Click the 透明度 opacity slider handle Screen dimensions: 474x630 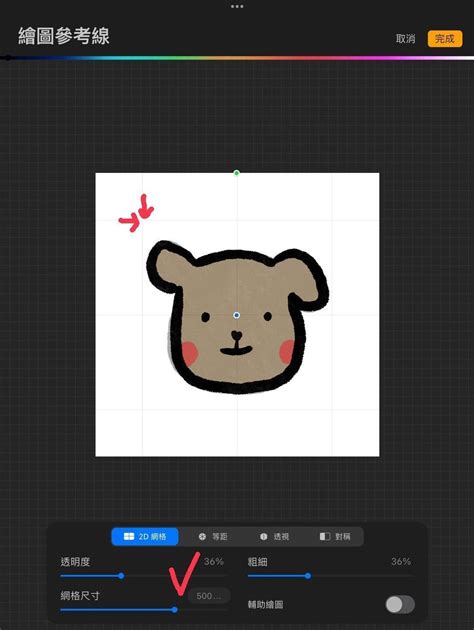click(121, 576)
